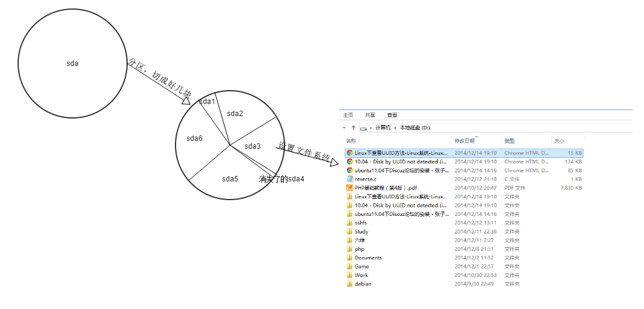Click the date 2014/9/30 22:49
Image resolution: width=644 pixels, height=309 pixels.
point(474,284)
